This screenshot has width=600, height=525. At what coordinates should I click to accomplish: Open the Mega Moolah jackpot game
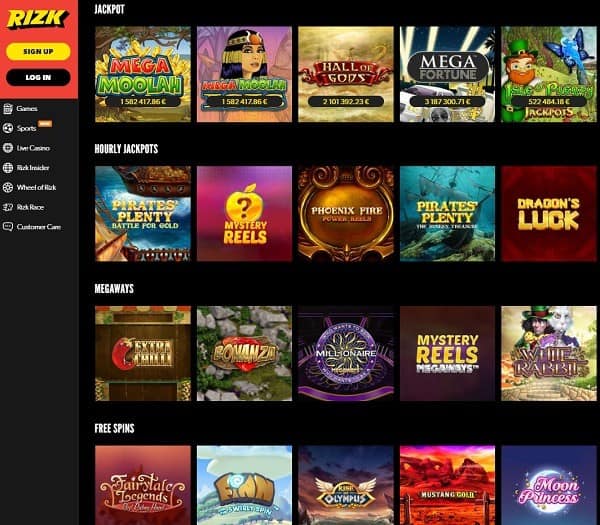[143, 74]
